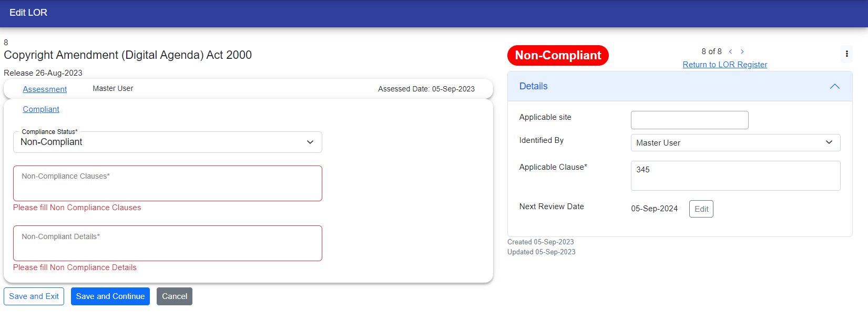Go to previous LOR record arrow
Viewport: 868px width, 320px height.
tap(730, 51)
